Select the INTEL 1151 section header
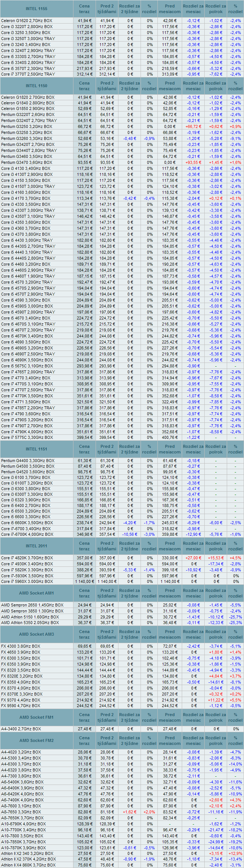Screen dimensions: 244x868 (x=36, y=449)
